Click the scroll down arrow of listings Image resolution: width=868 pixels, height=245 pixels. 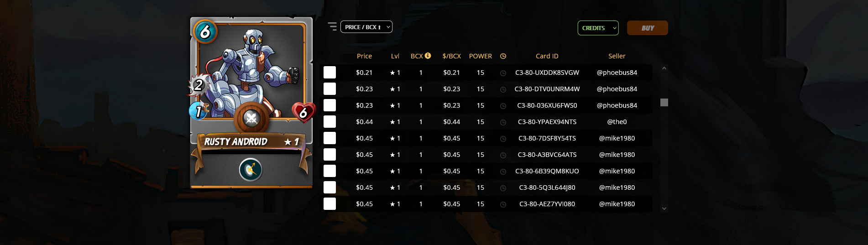664,209
